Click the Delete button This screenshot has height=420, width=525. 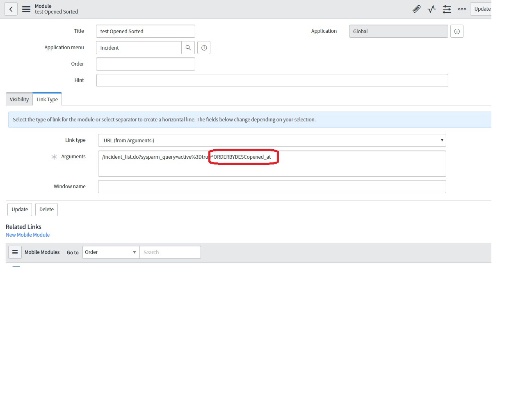(47, 210)
